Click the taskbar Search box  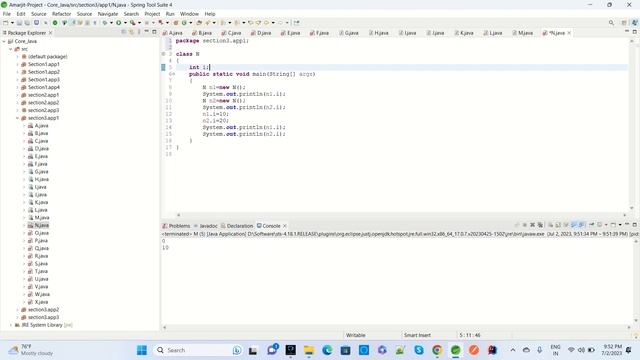[199, 350]
